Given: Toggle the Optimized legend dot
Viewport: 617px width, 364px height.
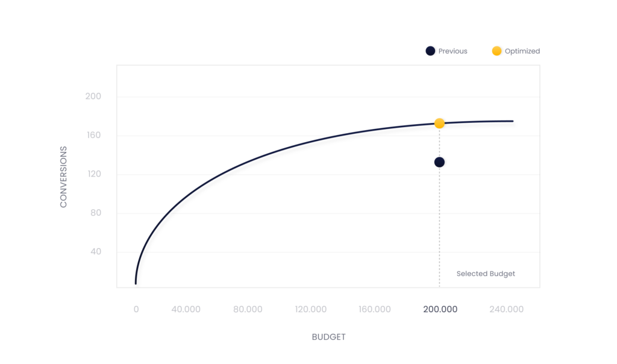Looking at the screenshot, I should 496,51.
